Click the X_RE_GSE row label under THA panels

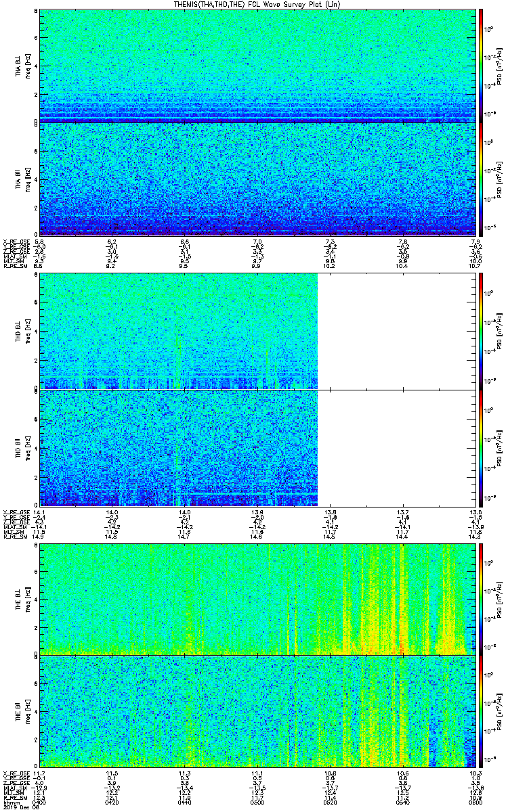pyautogui.click(x=16, y=242)
